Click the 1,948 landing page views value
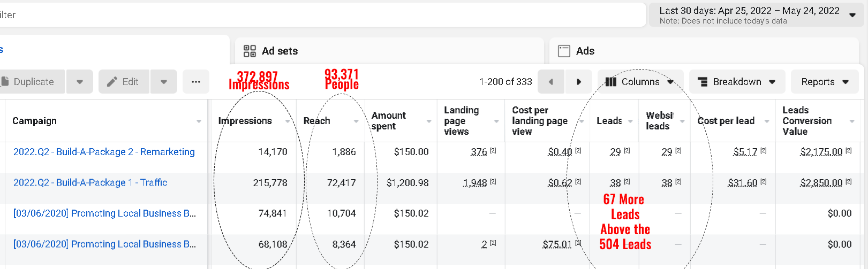868x269 pixels. (x=475, y=183)
